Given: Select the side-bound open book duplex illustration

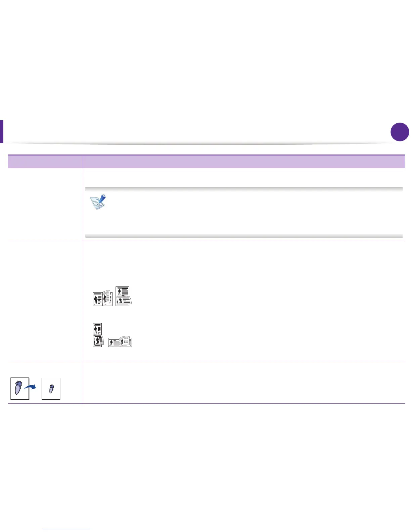Looking at the screenshot, I should click(x=103, y=298).
